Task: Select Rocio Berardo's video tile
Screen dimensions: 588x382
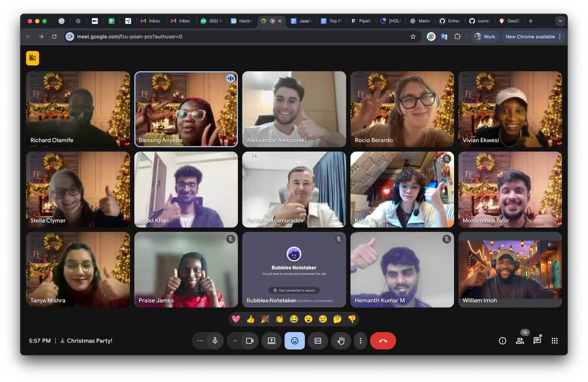Action: [x=402, y=109]
